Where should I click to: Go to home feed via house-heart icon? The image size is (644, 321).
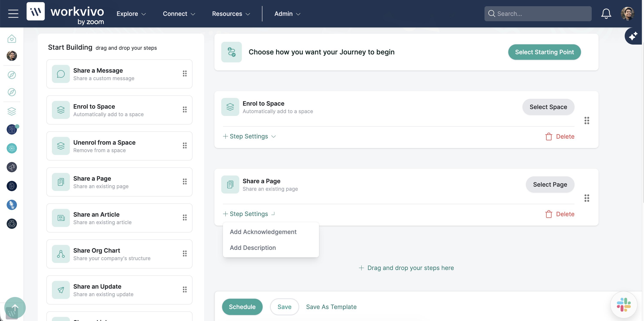point(12,39)
